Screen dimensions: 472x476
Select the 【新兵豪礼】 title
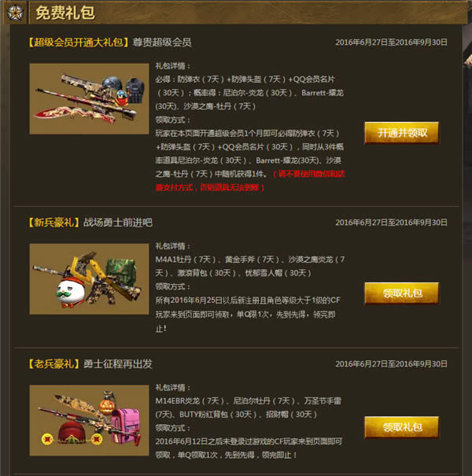(53, 223)
